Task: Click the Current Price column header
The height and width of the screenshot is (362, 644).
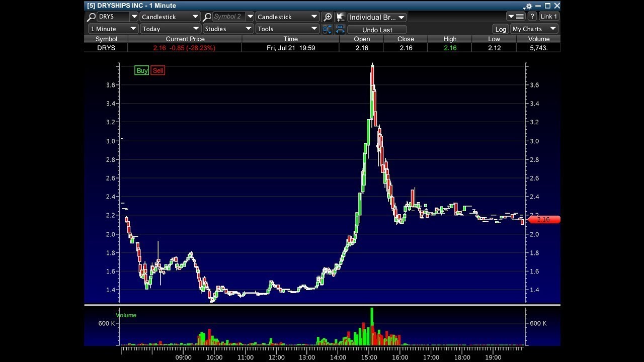Action: pyautogui.click(x=185, y=39)
